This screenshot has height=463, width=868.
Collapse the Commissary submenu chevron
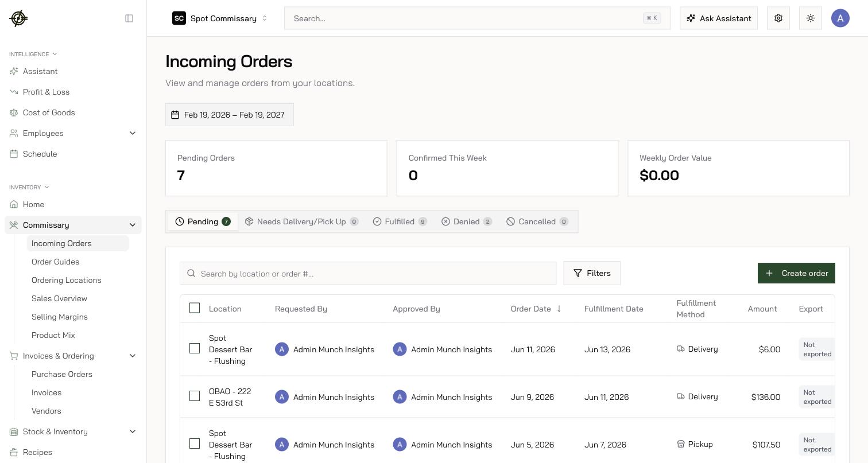(133, 225)
